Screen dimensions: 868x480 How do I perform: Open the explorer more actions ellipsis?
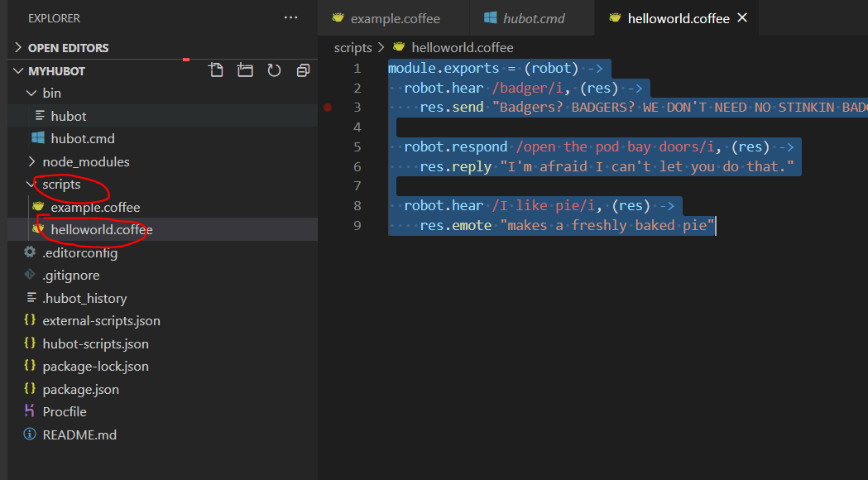coord(290,17)
